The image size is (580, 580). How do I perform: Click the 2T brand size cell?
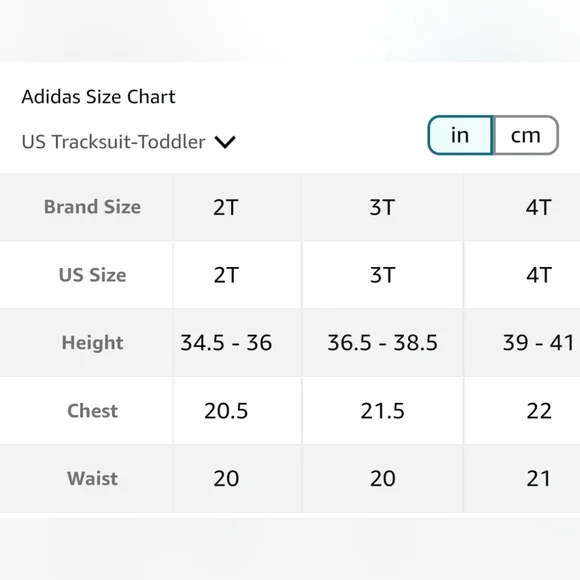pyautogui.click(x=237, y=207)
